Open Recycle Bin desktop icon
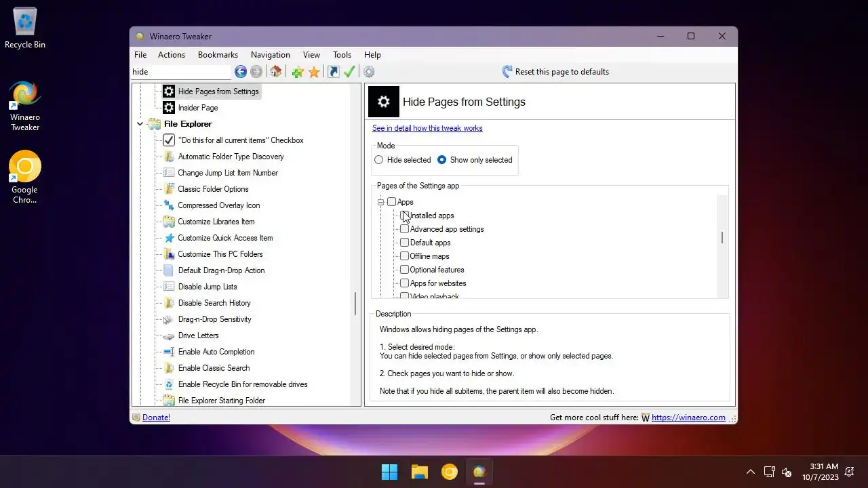This screenshot has width=868, height=488. coord(25,28)
